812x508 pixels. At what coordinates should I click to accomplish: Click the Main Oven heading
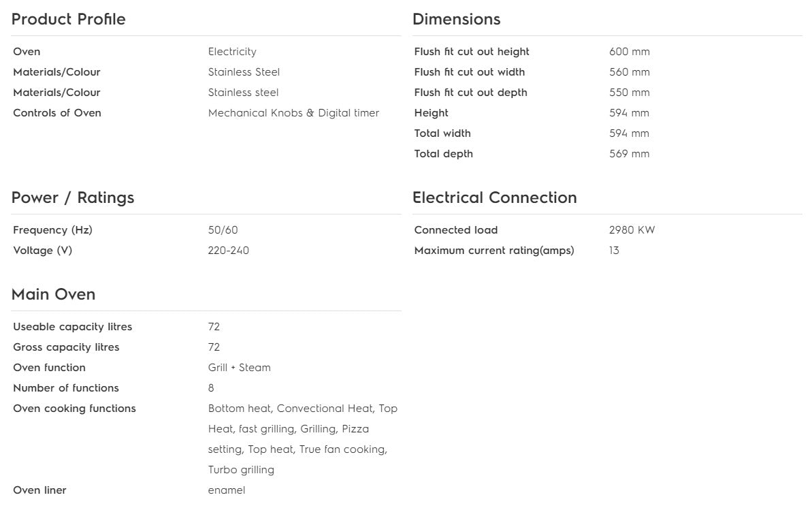point(53,294)
